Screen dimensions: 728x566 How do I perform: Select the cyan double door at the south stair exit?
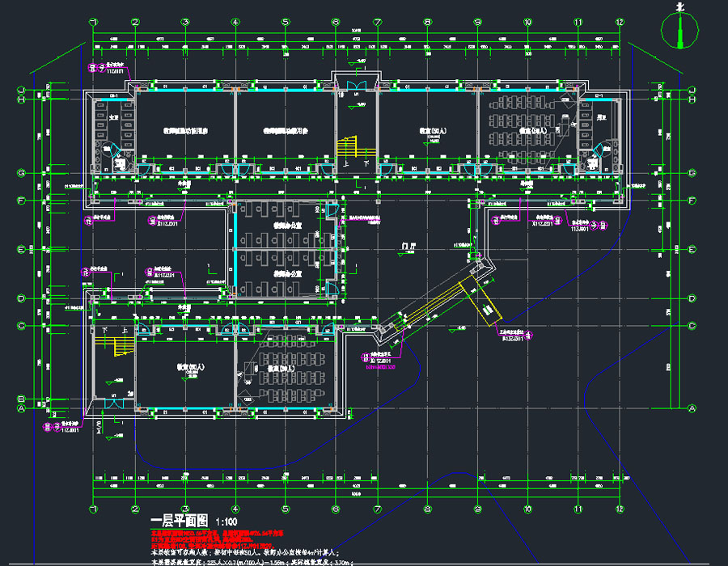(114, 403)
